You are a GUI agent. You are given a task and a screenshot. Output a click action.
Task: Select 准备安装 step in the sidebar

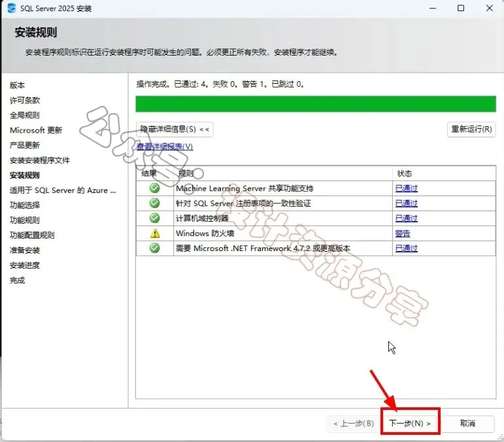(25, 250)
